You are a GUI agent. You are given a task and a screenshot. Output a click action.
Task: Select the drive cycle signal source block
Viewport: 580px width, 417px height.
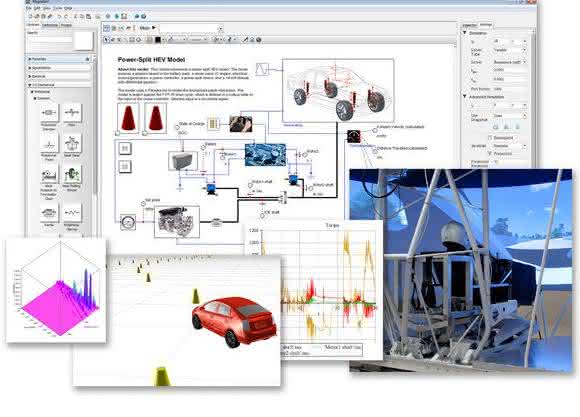262,69
